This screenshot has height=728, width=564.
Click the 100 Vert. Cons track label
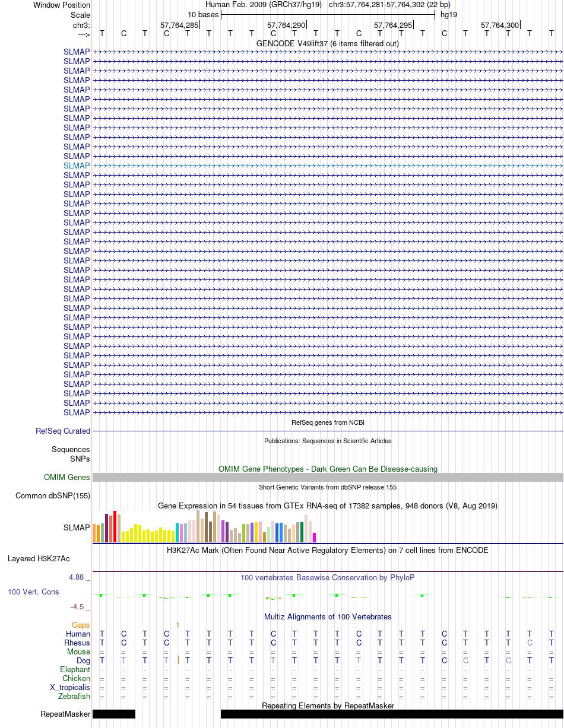pos(33,592)
